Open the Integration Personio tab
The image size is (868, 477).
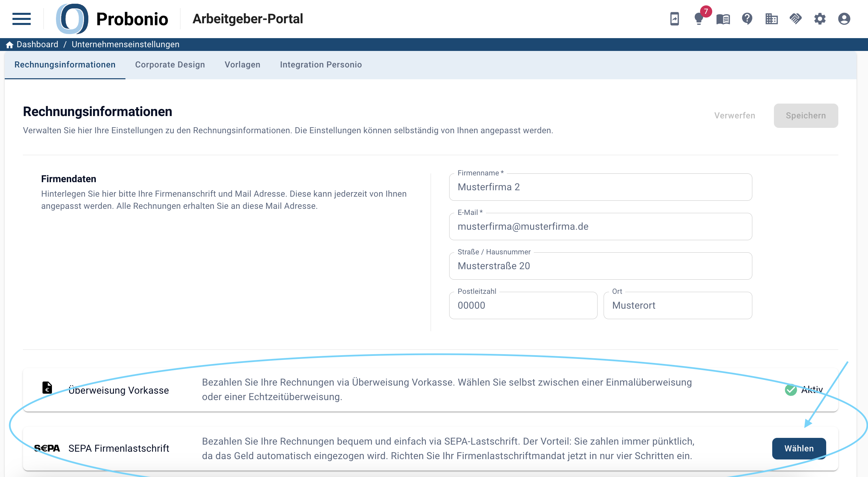[321, 65]
